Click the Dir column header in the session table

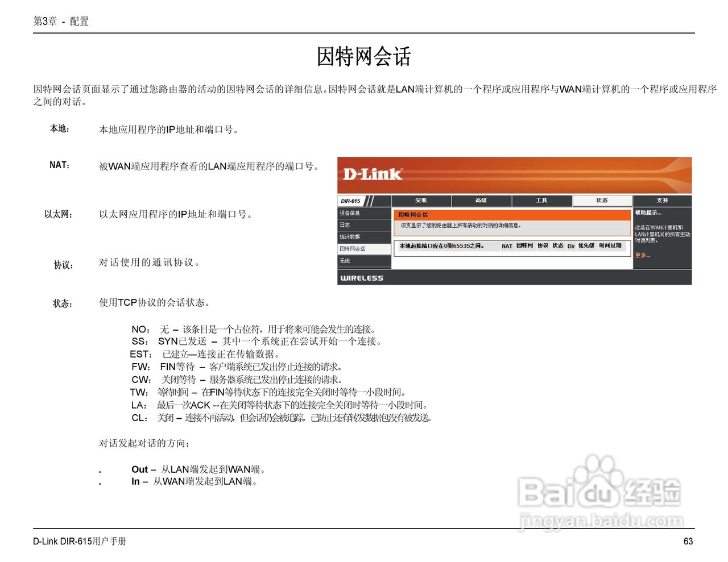(571, 246)
